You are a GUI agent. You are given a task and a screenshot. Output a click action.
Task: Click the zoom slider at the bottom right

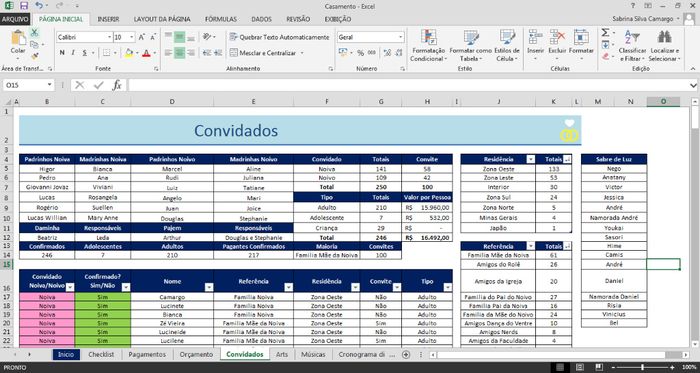point(642,368)
